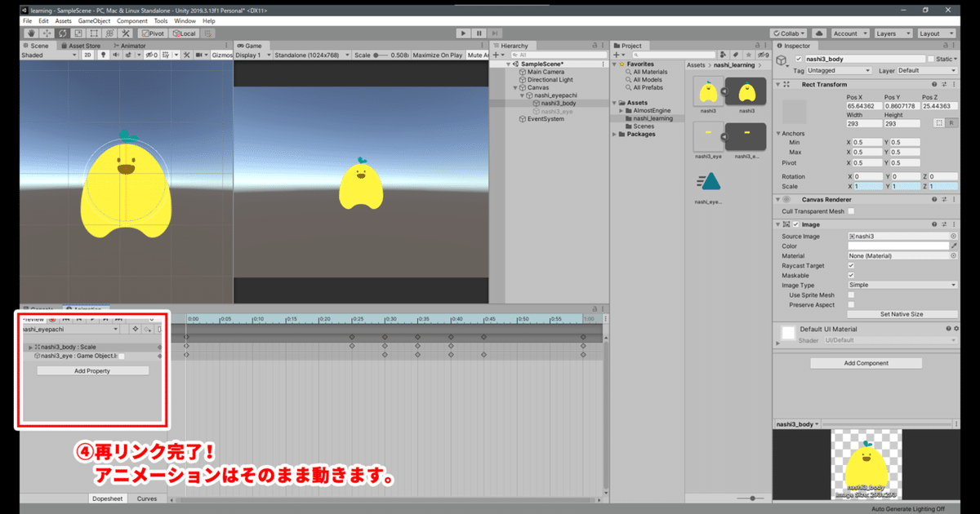The width and height of the screenshot is (980, 514).
Task: Click the Color eyedropper icon
Action: click(x=954, y=246)
